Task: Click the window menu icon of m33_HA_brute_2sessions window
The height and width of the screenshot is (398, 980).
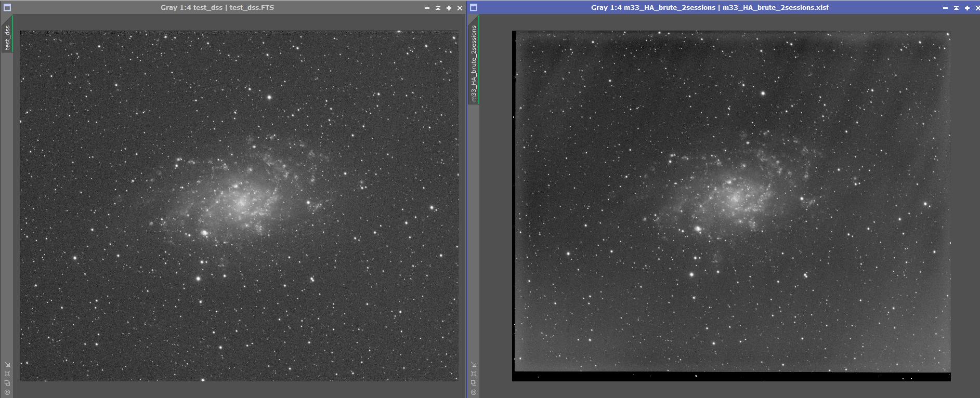Action: point(474,8)
